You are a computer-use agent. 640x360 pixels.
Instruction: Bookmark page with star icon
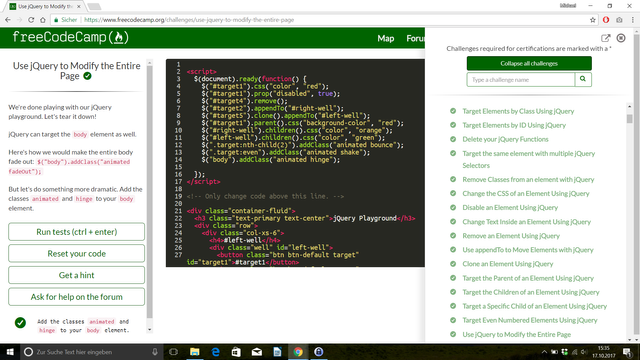(593, 20)
